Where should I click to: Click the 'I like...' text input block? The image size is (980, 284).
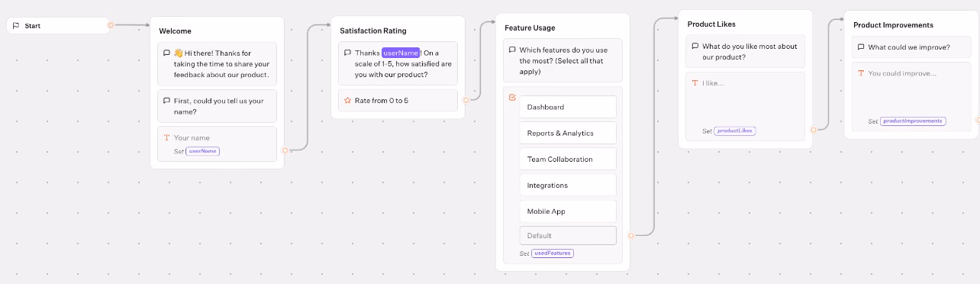(746, 107)
